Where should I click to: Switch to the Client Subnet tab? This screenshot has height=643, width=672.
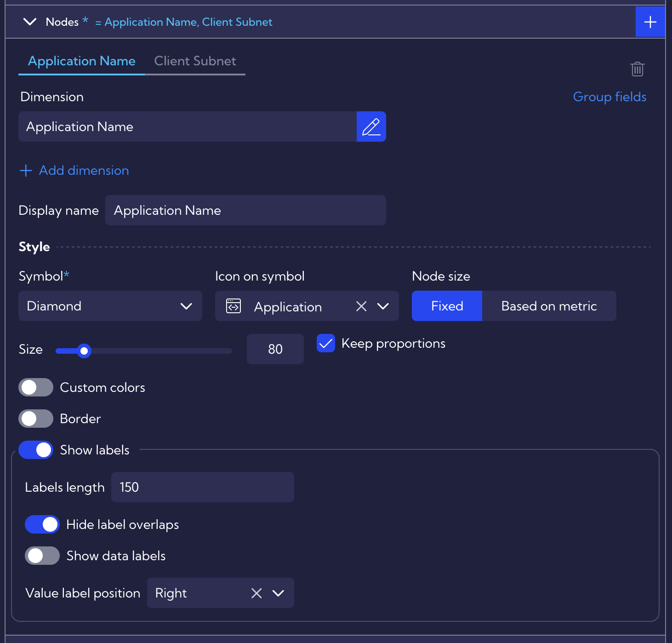(x=195, y=61)
